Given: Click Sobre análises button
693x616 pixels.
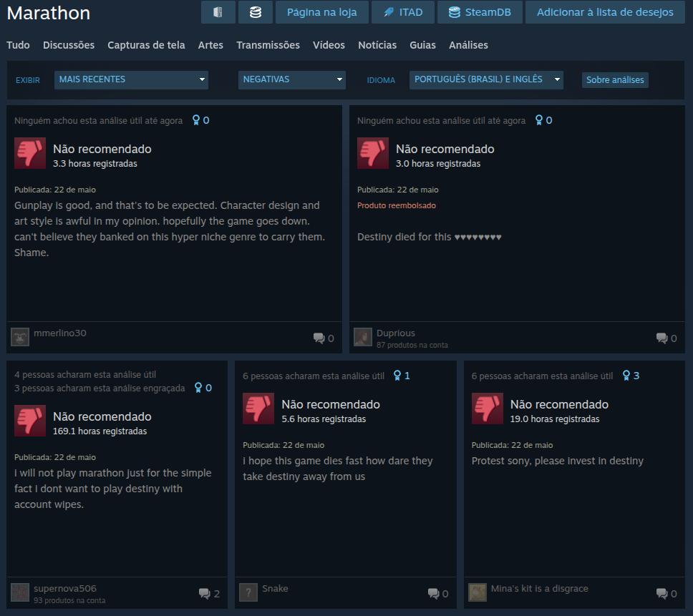Looking at the screenshot, I should 615,80.
